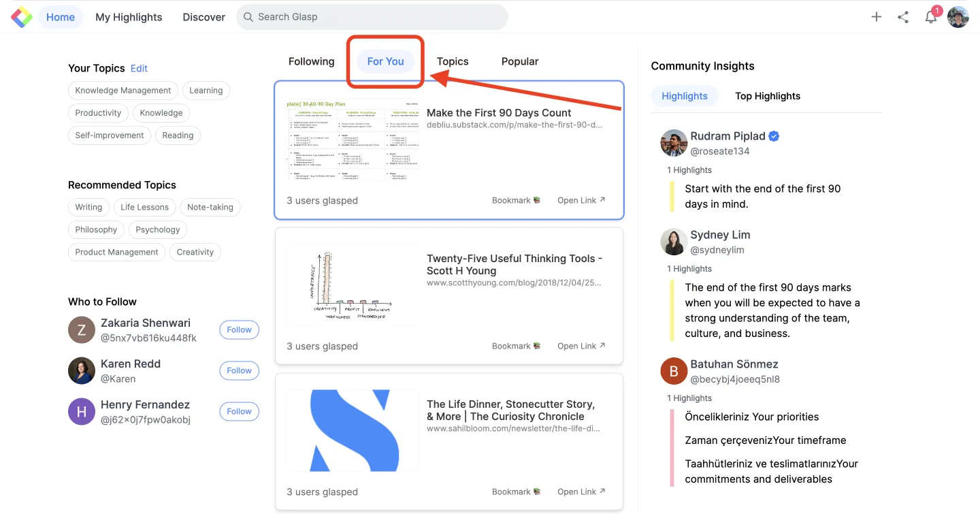
Task: Click Rudram Piplad's verified badge
Action: pos(774,136)
